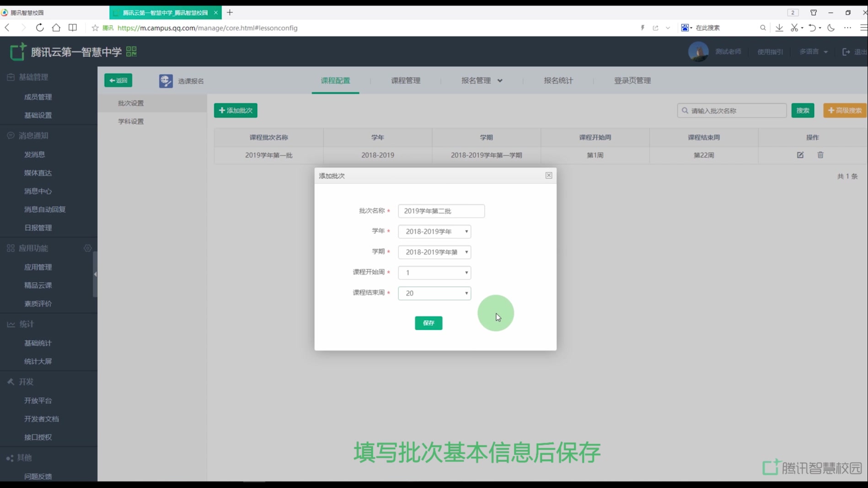
Task: Open search engine selector dropdown
Action: [x=687, y=28]
